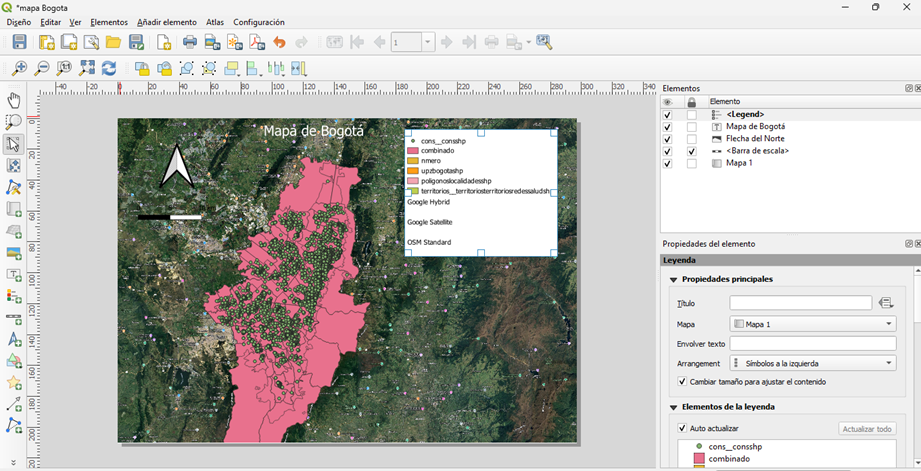
Task: Refresh the layout view
Action: (x=109, y=68)
